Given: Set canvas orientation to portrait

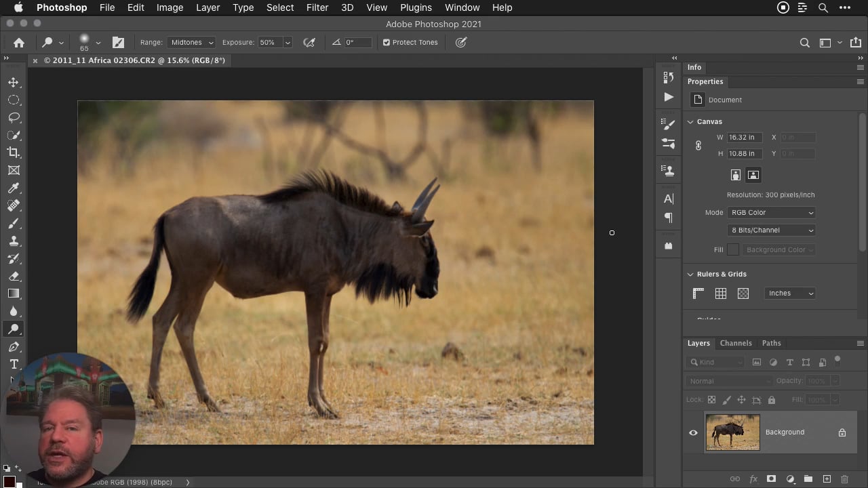Looking at the screenshot, I should coord(736,175).
